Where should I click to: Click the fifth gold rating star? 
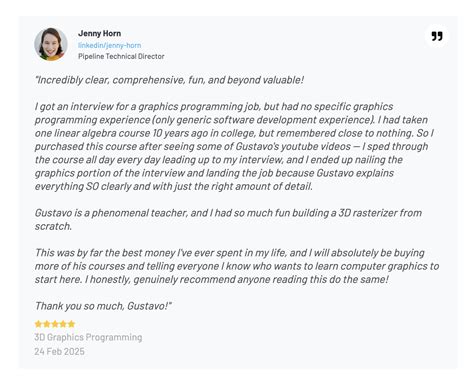[x=71, y=324]
